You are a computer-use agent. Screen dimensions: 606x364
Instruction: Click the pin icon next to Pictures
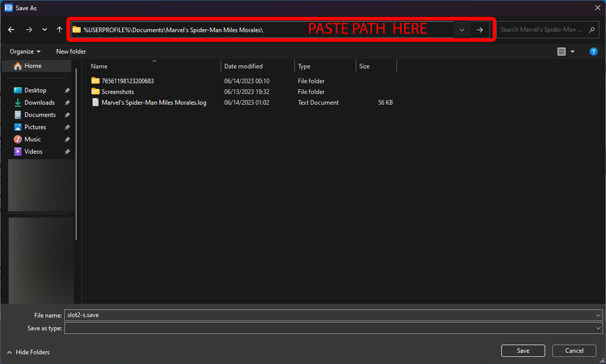click(x=67, y=127)
